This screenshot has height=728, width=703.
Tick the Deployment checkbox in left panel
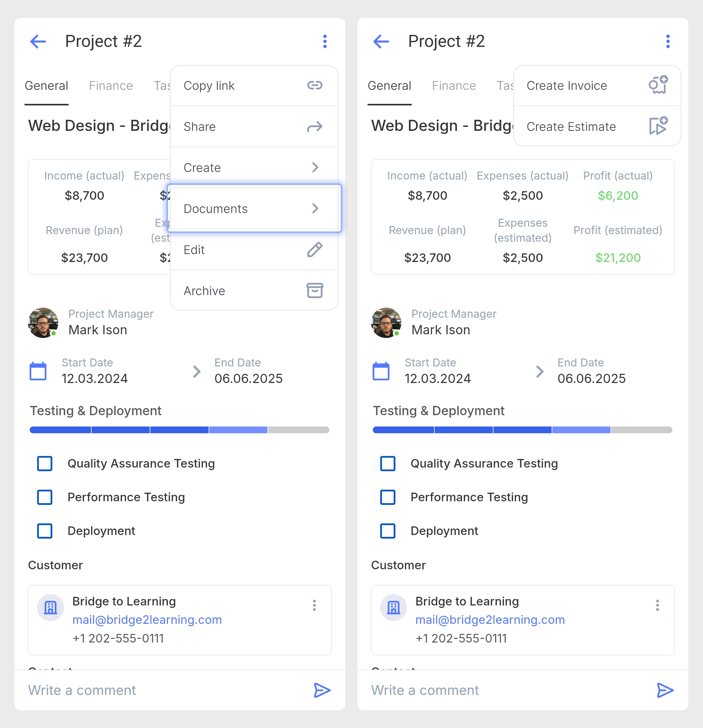click(45, 531)
